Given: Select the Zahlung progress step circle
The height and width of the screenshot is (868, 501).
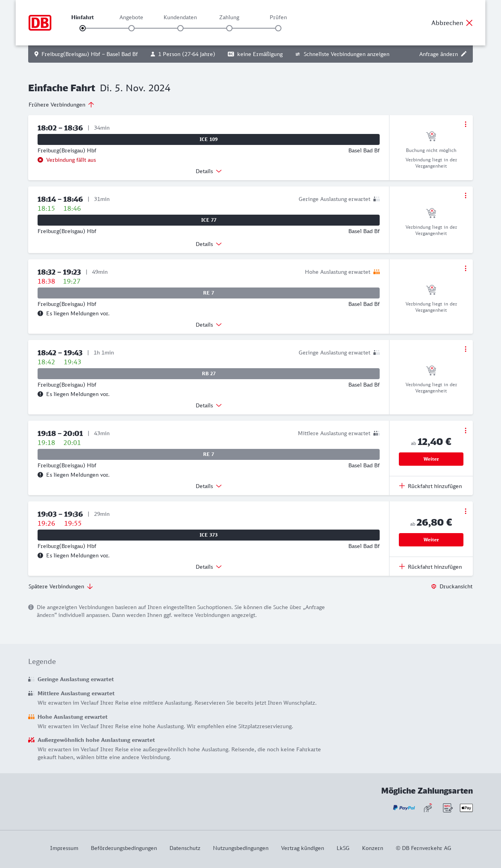Looking at the screenshot, I should coord(229,28).
